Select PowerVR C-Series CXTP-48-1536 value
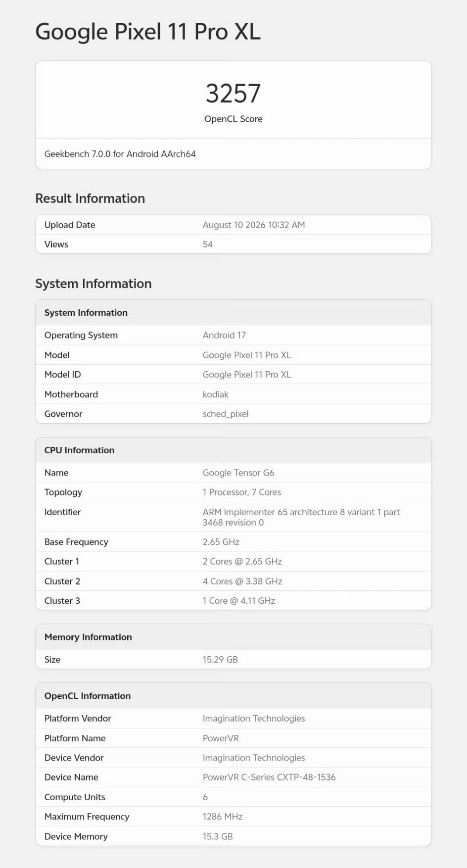This screenshot has height=868, width=467. (269, 777)
